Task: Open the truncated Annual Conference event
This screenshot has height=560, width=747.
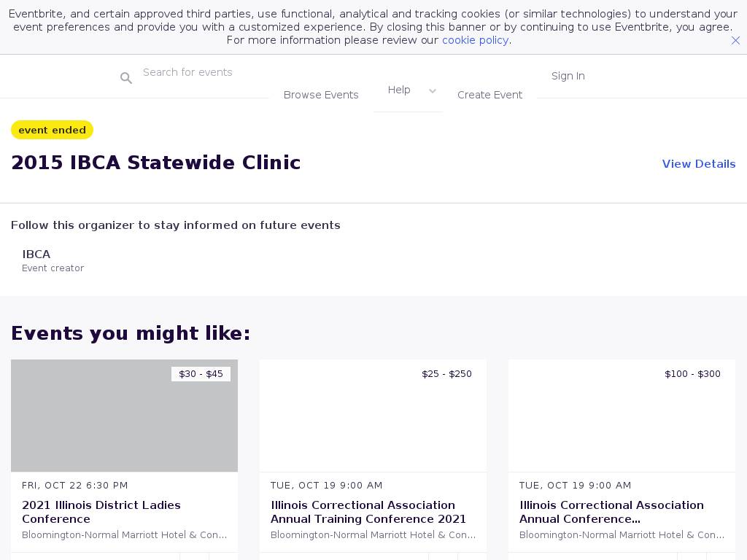Action: (611, 512)
